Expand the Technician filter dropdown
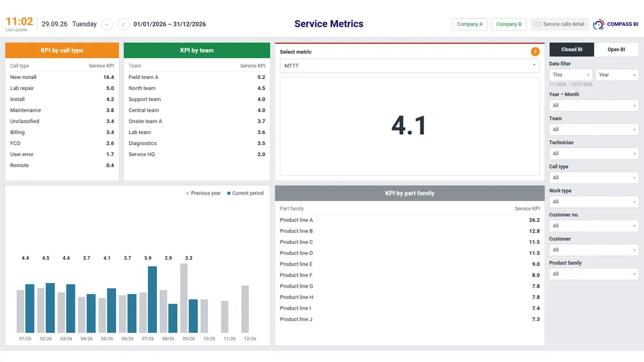Viewport: 644px width, 362px height. [x=594, y=153]
